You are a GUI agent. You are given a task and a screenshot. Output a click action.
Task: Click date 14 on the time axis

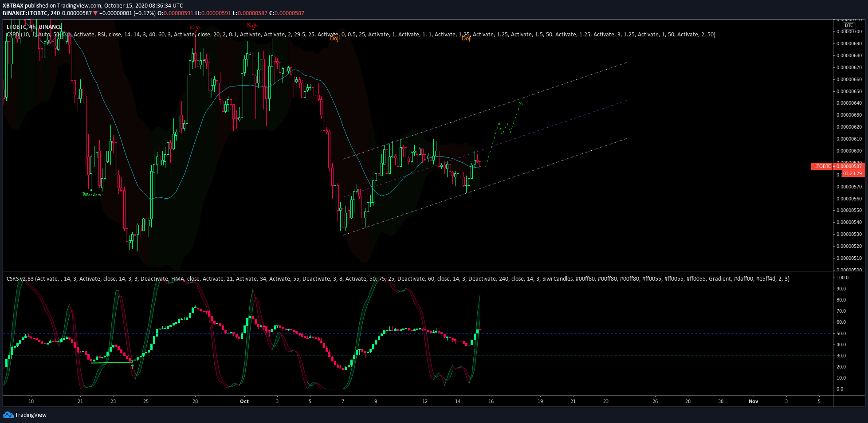458,402
